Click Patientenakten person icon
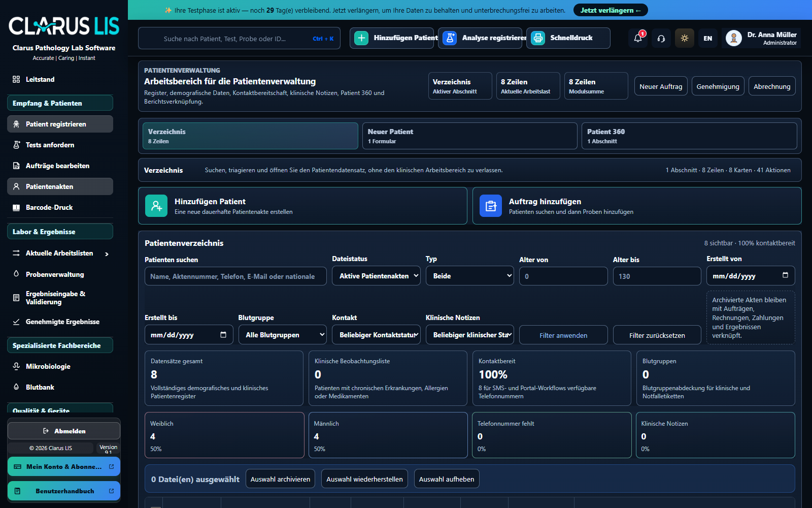Screen dimensions: 812x508 point(16,186)
